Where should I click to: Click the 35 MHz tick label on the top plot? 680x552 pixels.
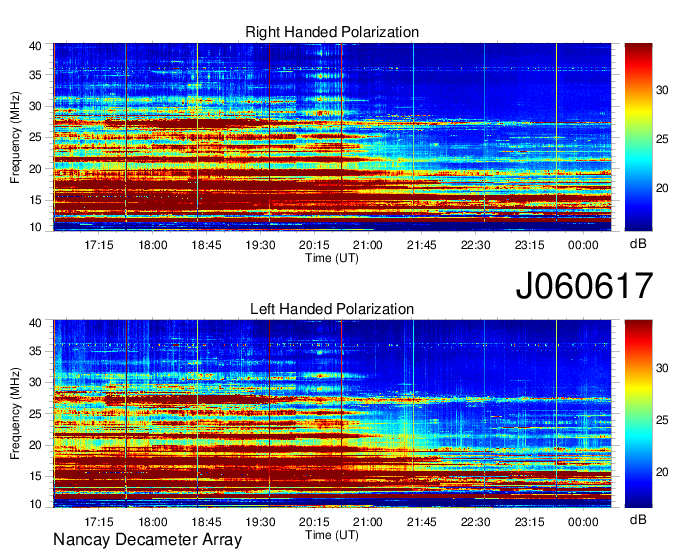(35, 75)
